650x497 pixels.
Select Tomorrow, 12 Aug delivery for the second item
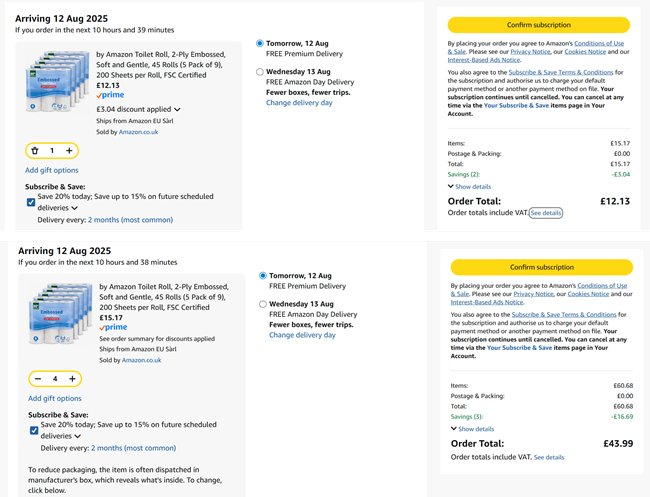click(x=263, y=275)
